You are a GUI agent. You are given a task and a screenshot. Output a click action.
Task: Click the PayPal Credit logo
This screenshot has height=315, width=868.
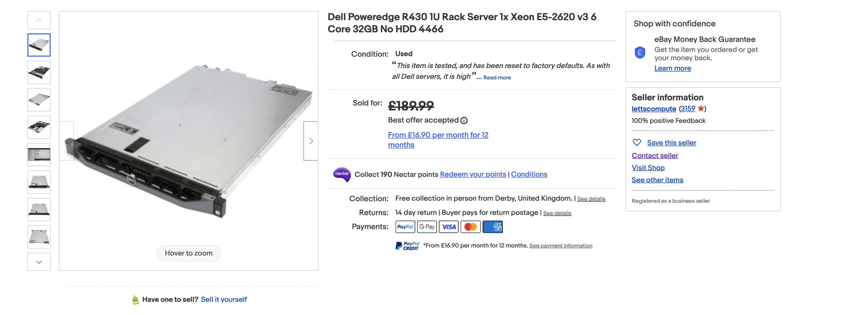point(407,246)
